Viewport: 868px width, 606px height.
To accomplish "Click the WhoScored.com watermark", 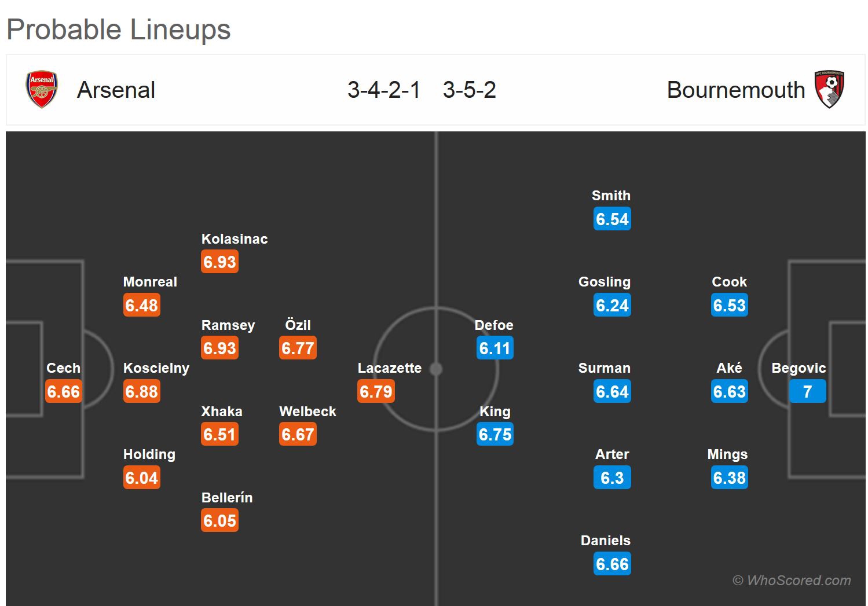I will point(792,581).
